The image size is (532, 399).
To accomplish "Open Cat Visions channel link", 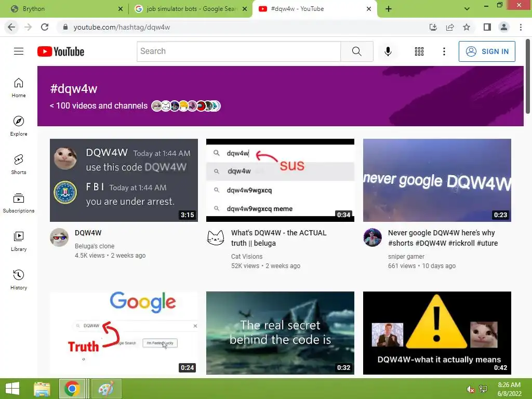I will (247, 257).
